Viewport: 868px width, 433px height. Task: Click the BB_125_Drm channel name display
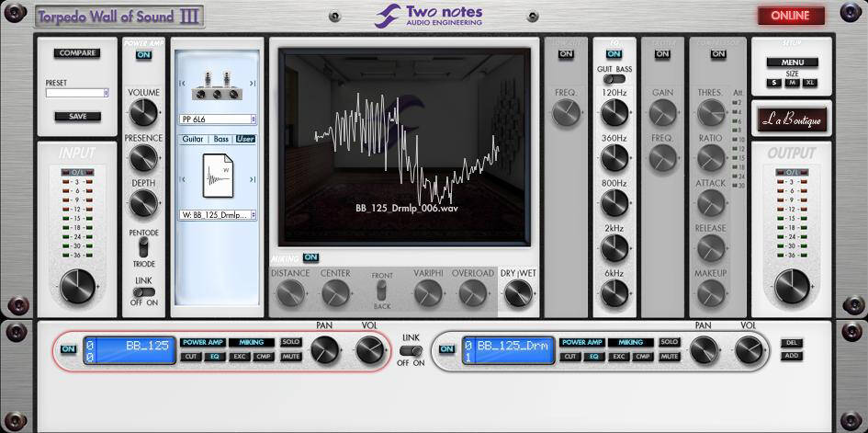(508, 350)
